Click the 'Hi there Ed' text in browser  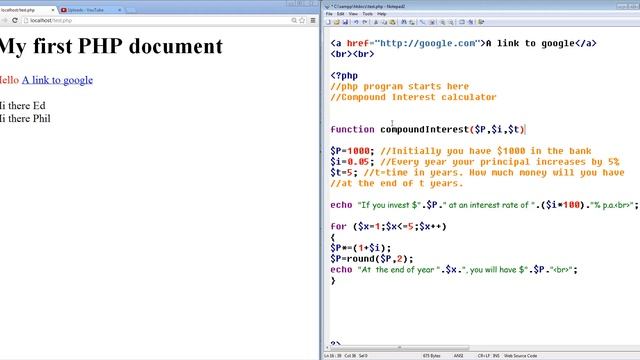[22, 106]
